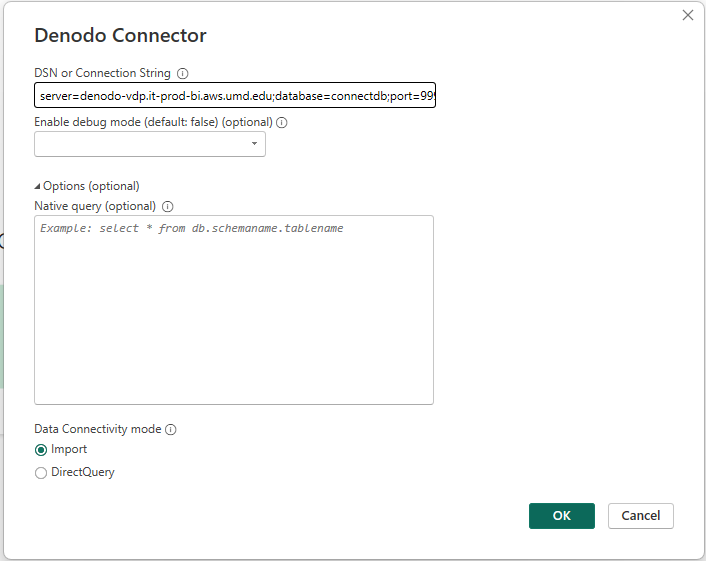The image size is (706, 561).
Task: Select the Import radio button
Action: coord(41,450)
